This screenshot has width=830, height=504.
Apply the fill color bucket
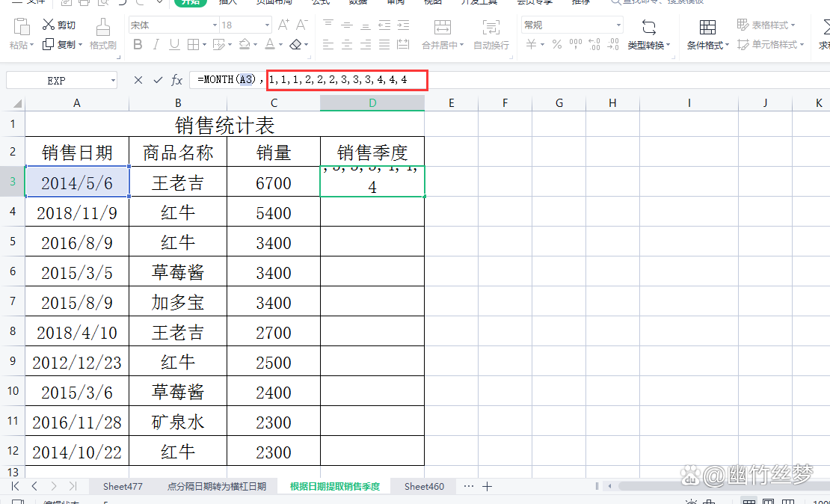[245, 44]
